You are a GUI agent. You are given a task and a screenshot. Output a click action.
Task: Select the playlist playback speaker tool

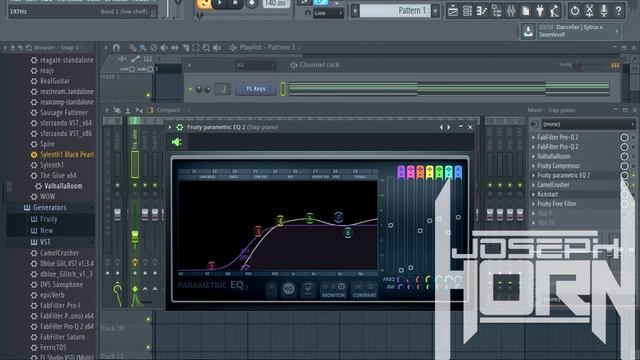[x=217, y=48]
